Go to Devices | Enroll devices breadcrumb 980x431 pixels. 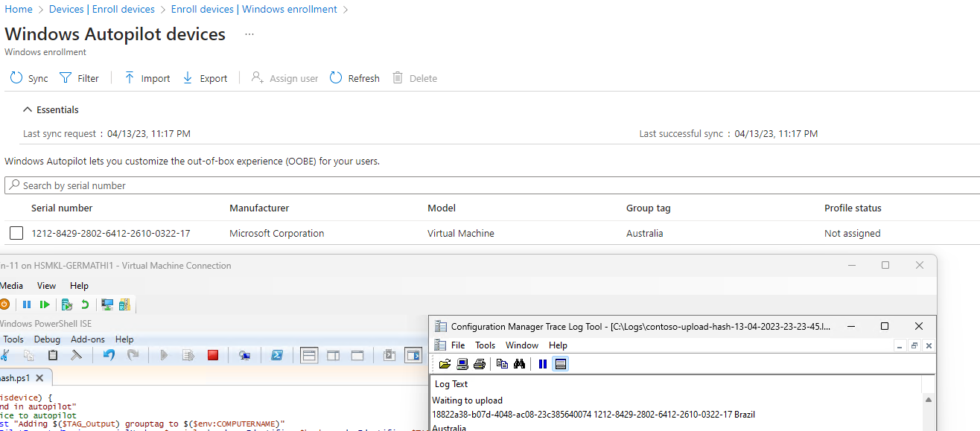102,10
